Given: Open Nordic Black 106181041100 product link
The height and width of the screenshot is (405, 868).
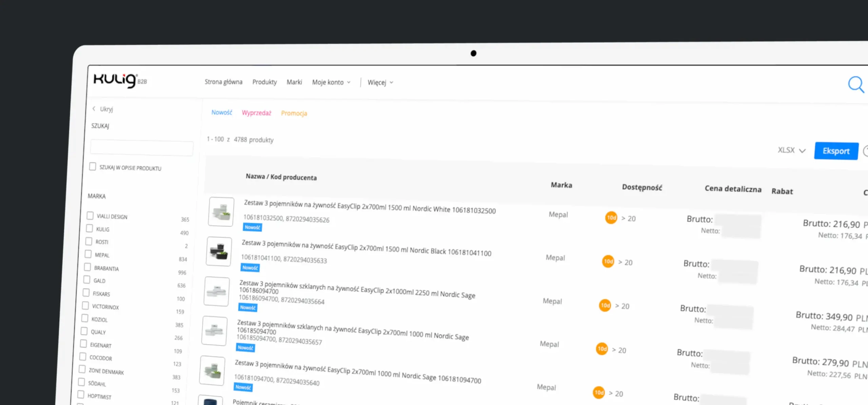Looking at the screenshot, I should click(366, 248).
